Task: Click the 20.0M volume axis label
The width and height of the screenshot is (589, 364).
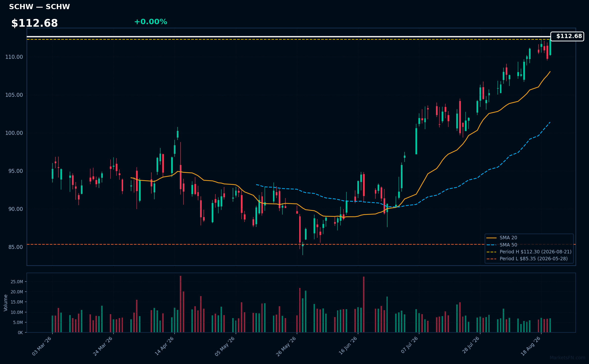Action: point(17,292)
